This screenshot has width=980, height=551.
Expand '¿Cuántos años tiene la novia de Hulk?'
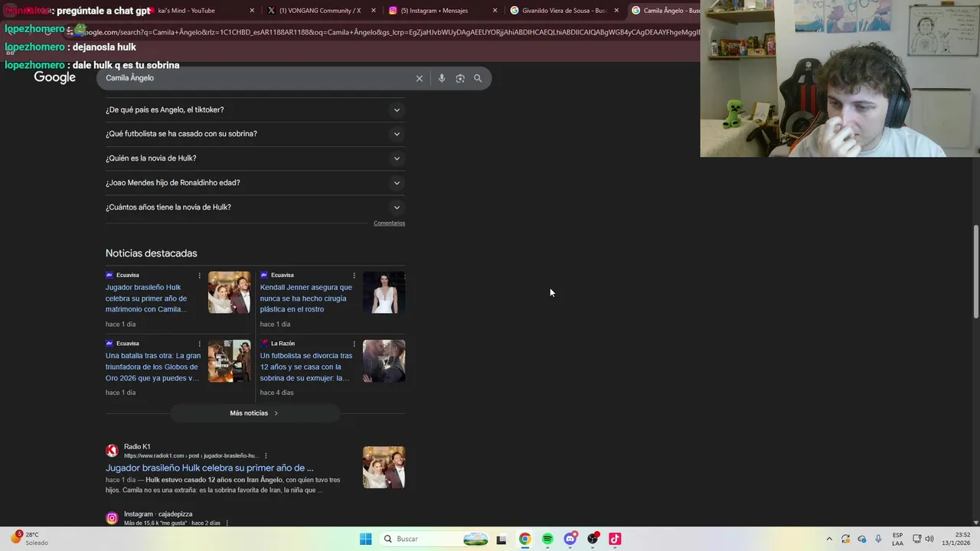pos(255,207)
